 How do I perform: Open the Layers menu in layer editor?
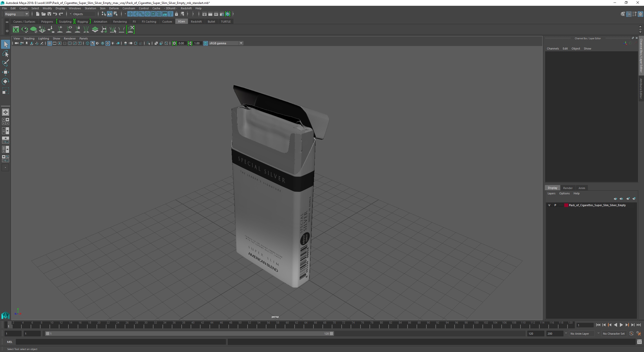click(551, 193)
